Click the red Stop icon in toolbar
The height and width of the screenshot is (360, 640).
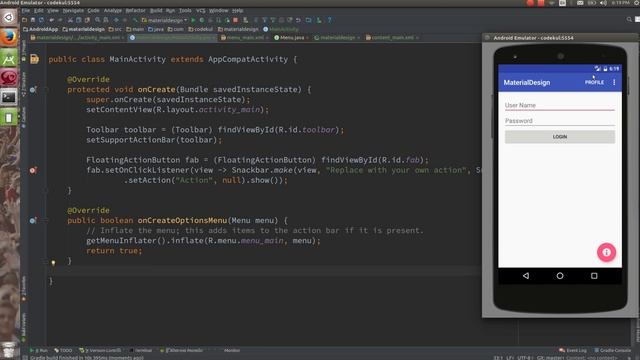click(236, 20)
